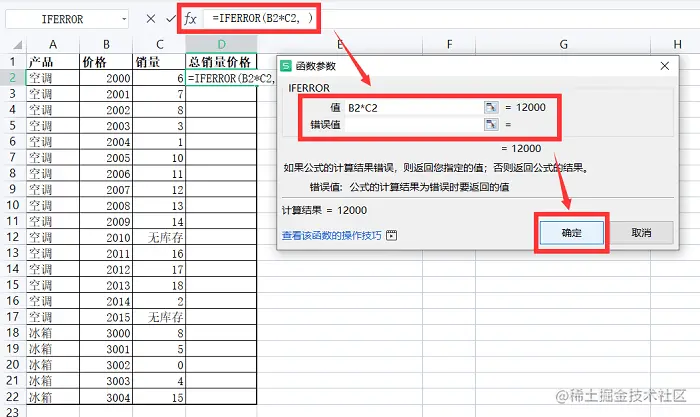
Task: Click the 值 input field containing B2*C2
Action: (x=413, y=108)
